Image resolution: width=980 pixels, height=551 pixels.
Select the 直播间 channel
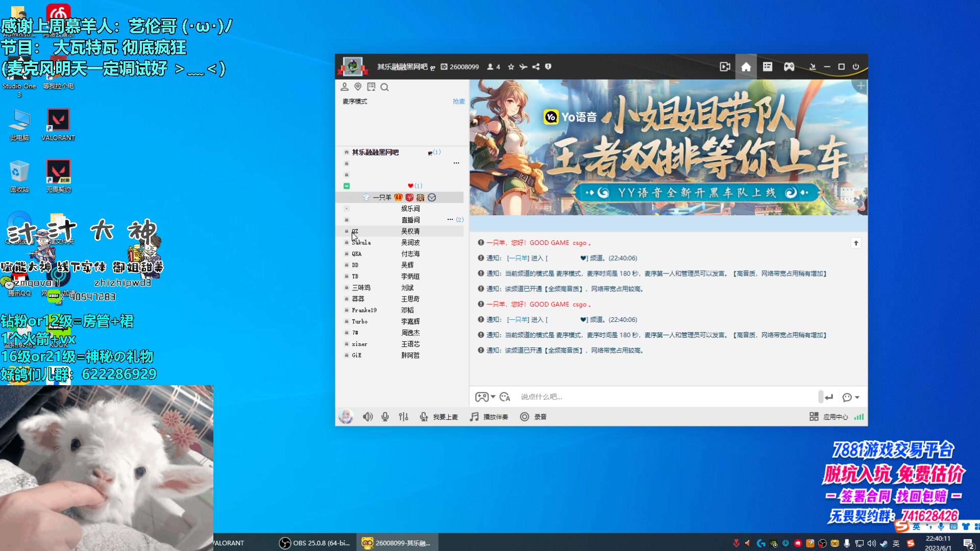(x=410, y=220)
